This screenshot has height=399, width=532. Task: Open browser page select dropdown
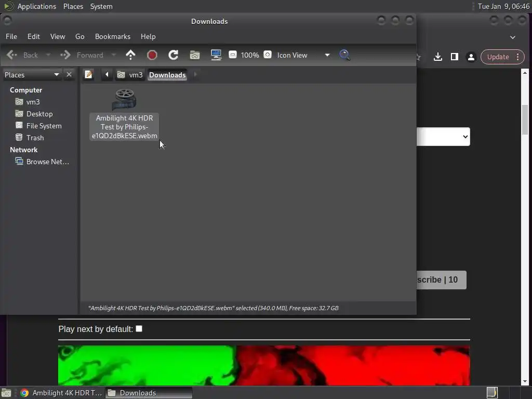pos(443,137)
